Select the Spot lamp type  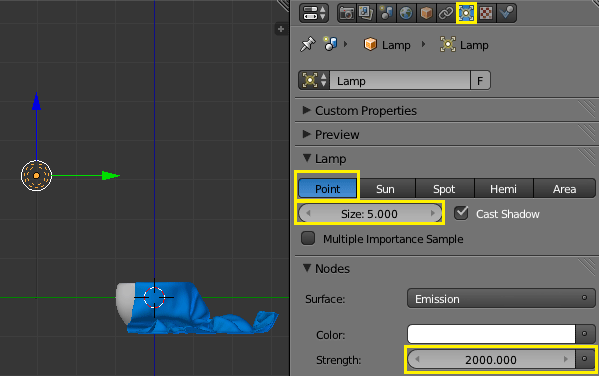pos(444,189)
